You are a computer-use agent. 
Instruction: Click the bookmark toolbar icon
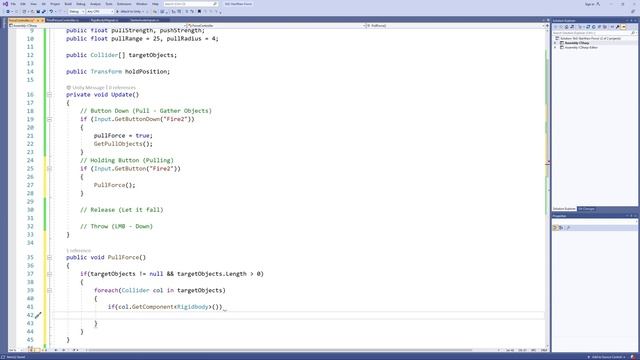(x=199, y=11)
